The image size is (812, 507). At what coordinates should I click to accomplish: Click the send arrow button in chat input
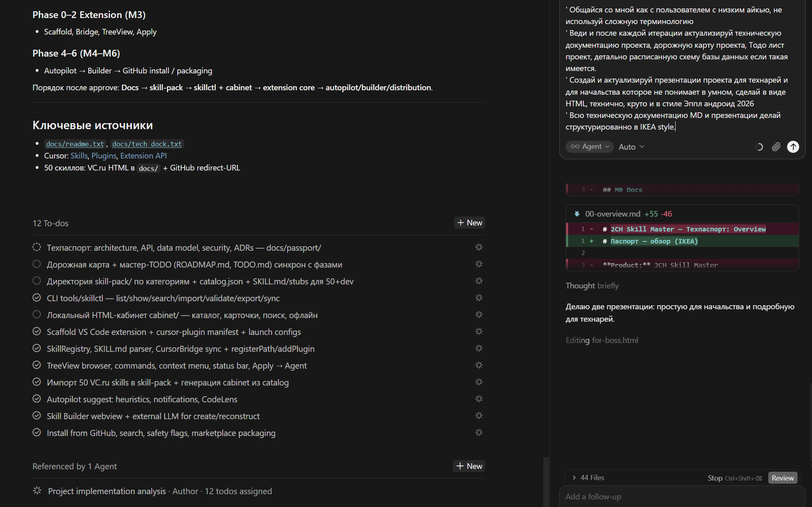click(793, 147)
